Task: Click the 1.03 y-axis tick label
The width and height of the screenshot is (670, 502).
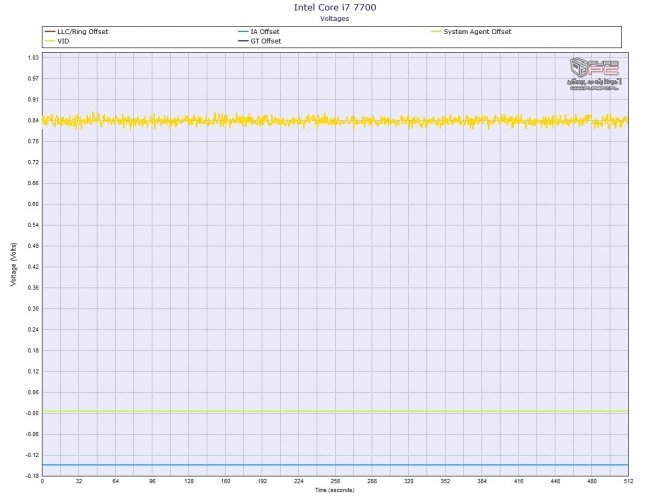Action: click(x=33, y=58)
